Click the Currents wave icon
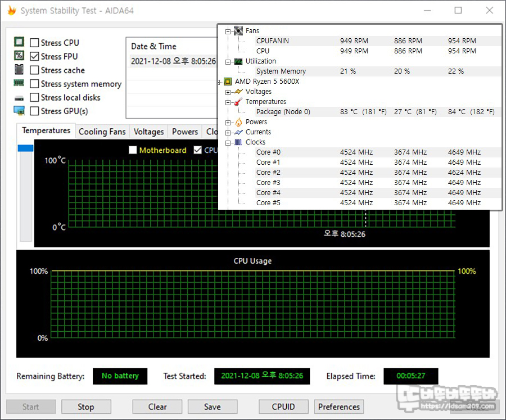 pos(238,132)
